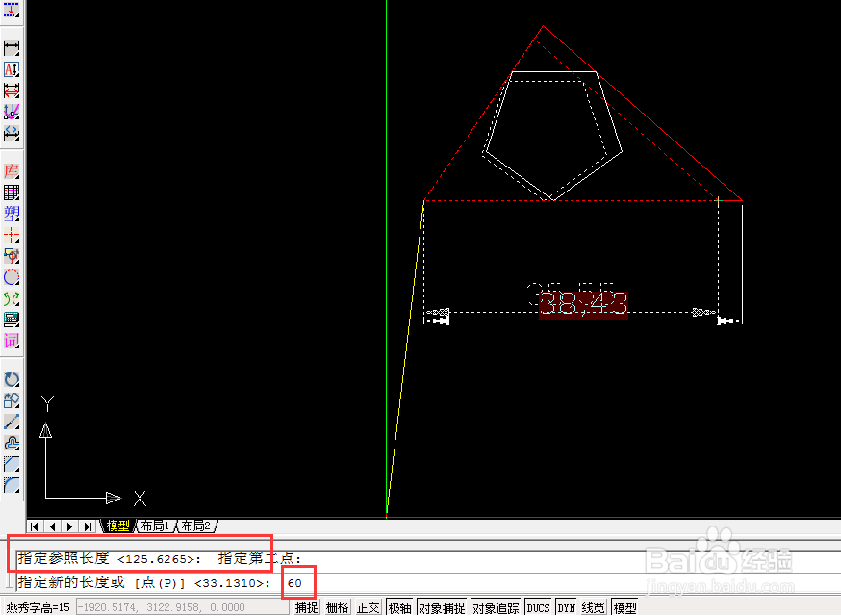
Task: Select the red double-arrow dimension icon
Action: (12, 90)
